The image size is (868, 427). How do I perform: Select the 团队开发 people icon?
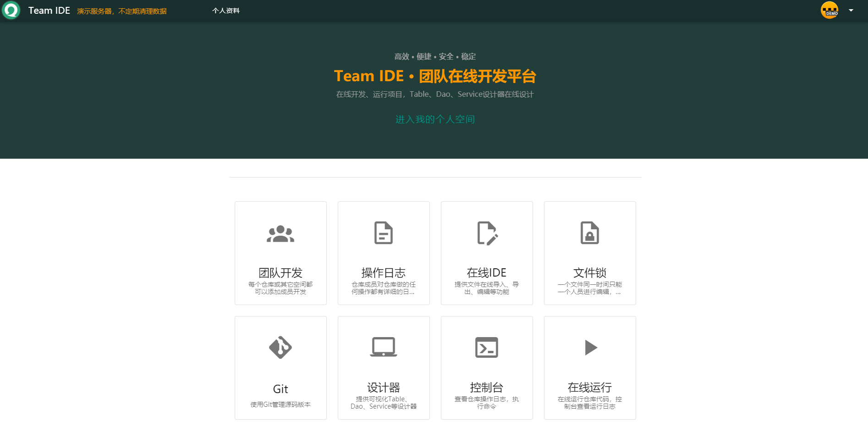[x=280, y=233]
